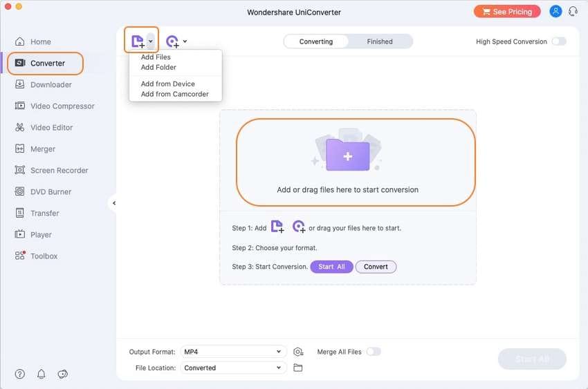Open the settings gear beside Output Format
This screenshot has width=588, height=389.
click(x=298, y=352)
